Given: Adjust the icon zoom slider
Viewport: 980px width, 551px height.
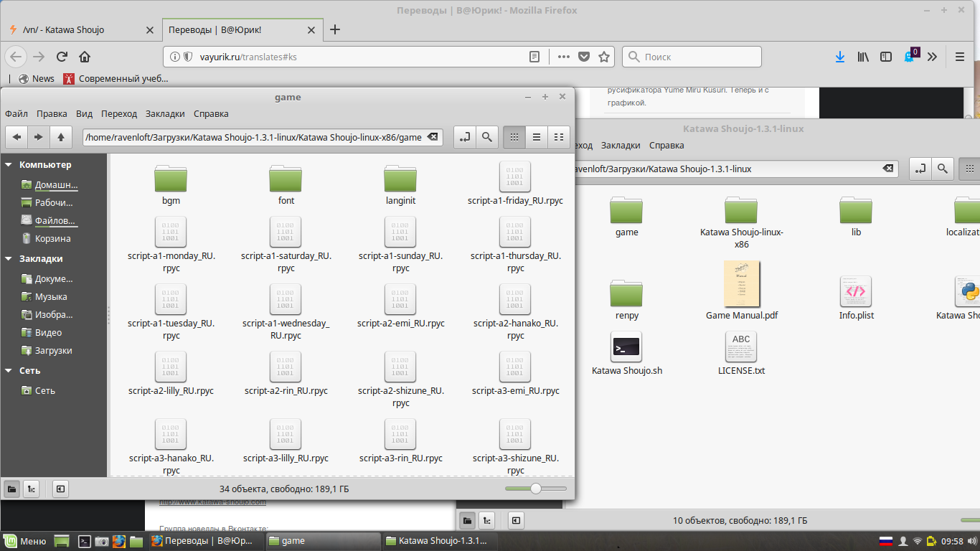Looking at the screenshot, I should [x=535, y=489].
